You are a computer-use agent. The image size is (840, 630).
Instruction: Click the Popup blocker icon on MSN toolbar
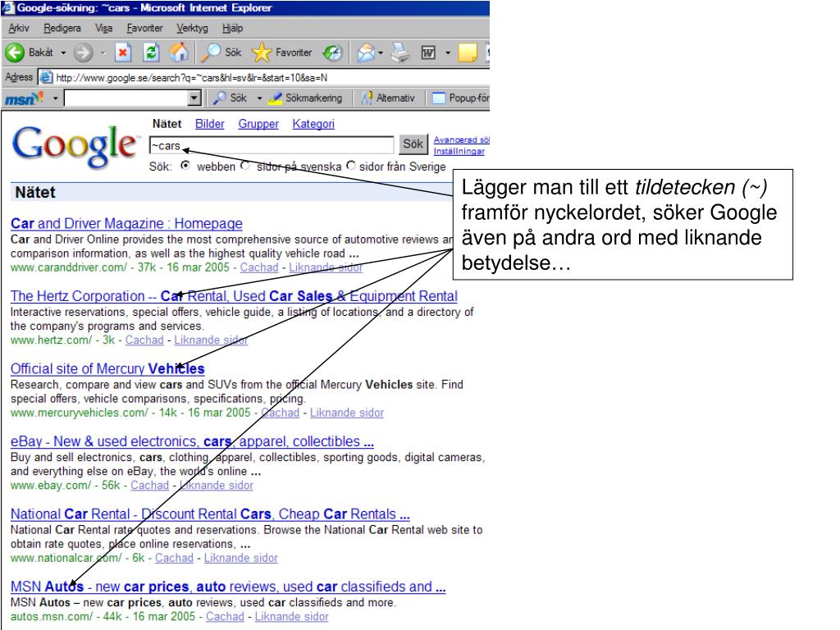click(x=439, y=98)
